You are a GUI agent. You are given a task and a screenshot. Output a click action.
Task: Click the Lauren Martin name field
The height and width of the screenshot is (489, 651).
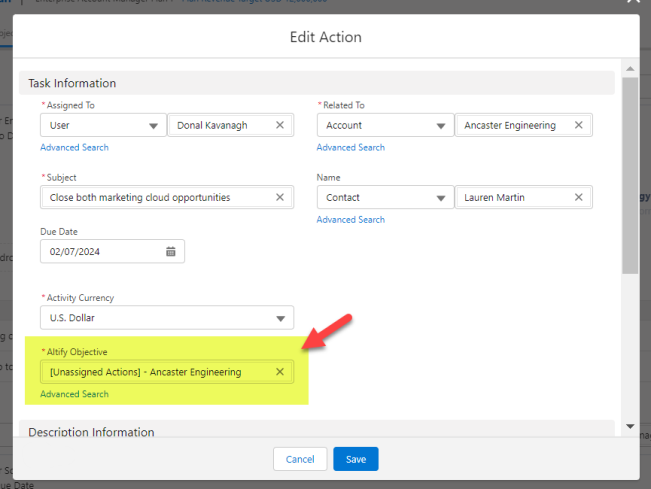coord(524,197)
